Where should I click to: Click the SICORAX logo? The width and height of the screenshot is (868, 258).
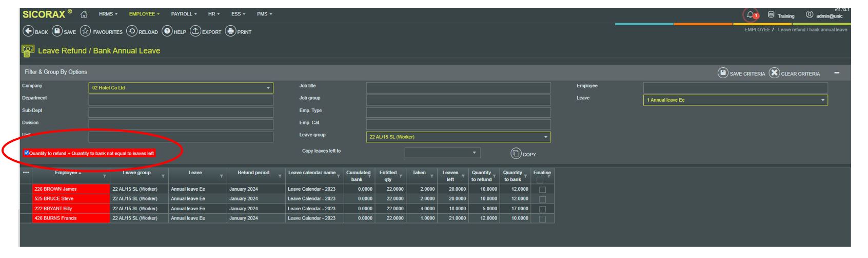click(47, 14)
